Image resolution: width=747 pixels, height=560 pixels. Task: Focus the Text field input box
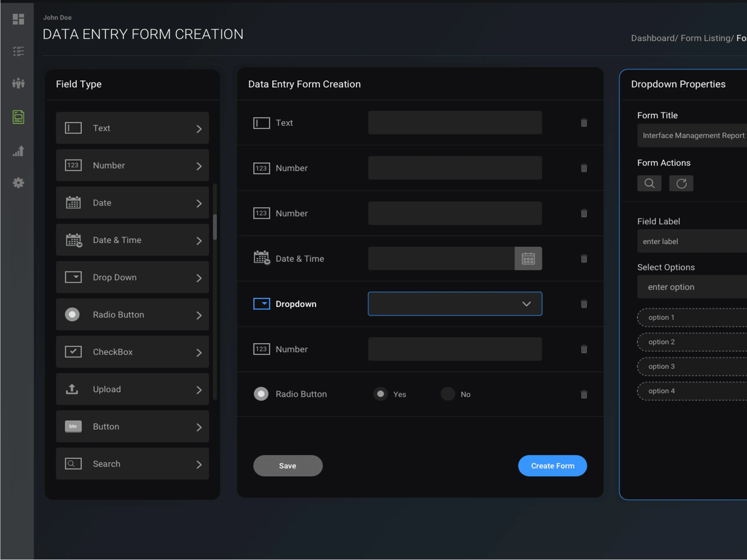click(455, 123)
